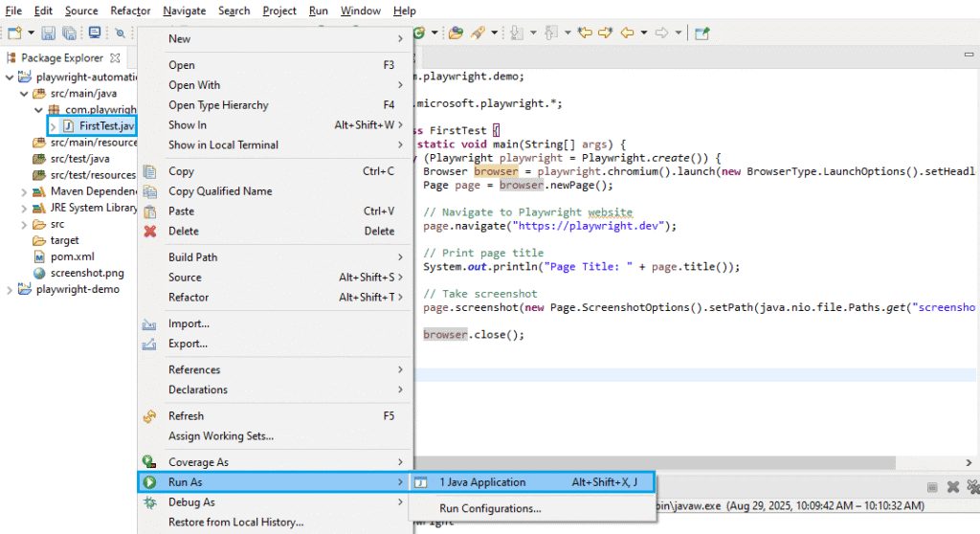The width and height of the screenshot is (980, 534).
Task: Click the Back navigation arrow
Action: tap(628, 33)
